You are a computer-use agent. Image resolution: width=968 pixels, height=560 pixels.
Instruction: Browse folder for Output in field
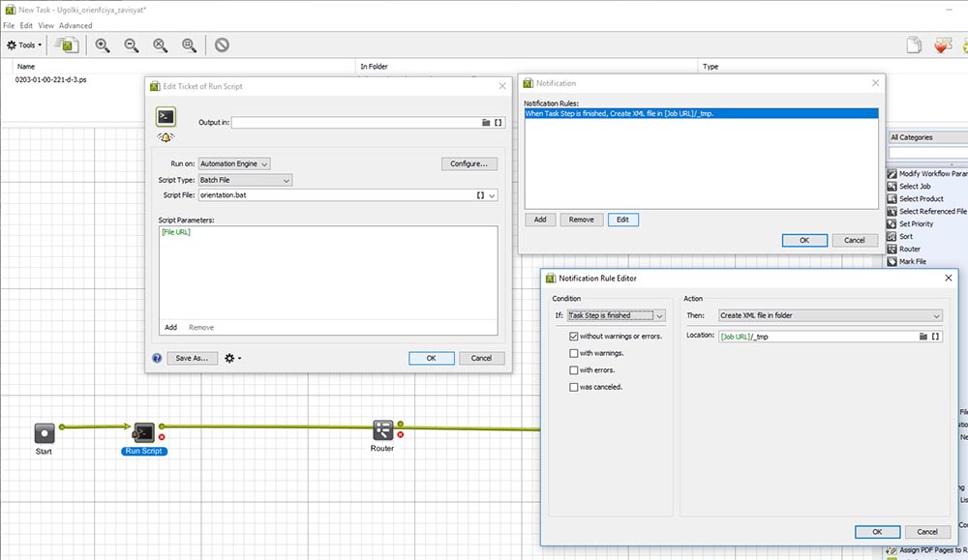(x=486, y=123)
